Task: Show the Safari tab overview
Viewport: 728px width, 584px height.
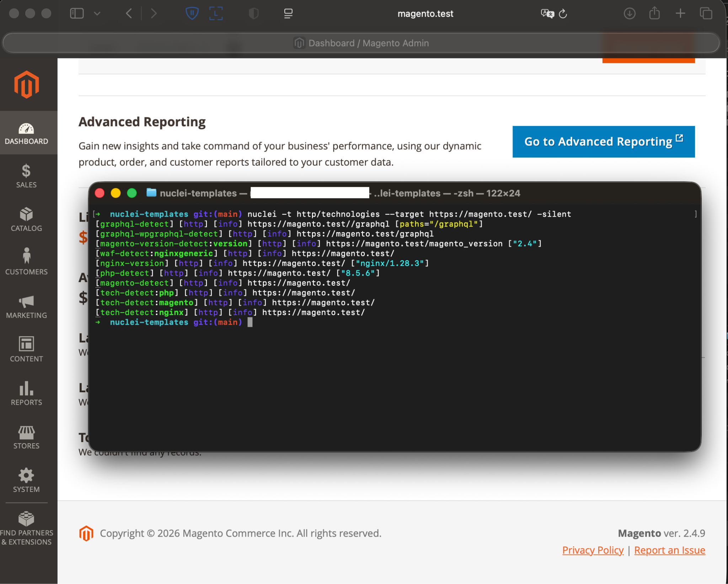Action: pos(706,14)
